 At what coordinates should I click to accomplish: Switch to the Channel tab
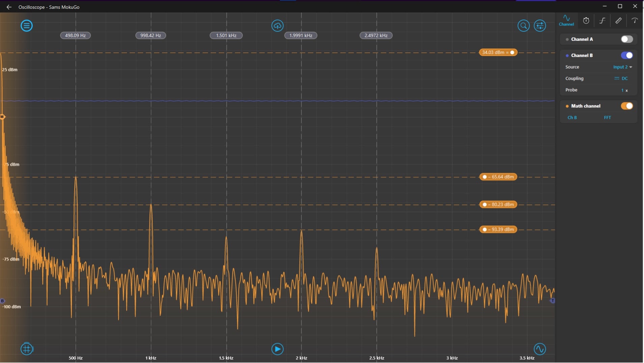point(566,21)
